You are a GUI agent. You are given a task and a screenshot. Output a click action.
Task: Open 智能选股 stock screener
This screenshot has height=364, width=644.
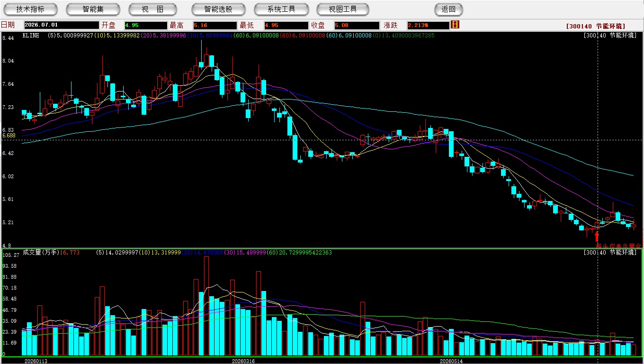218,9
